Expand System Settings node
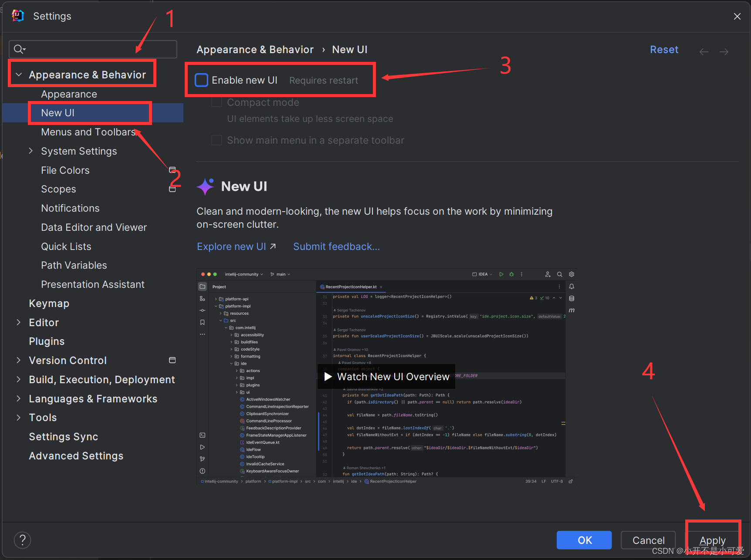This screenshot has width=751, height=560. (x=31, y=151)
